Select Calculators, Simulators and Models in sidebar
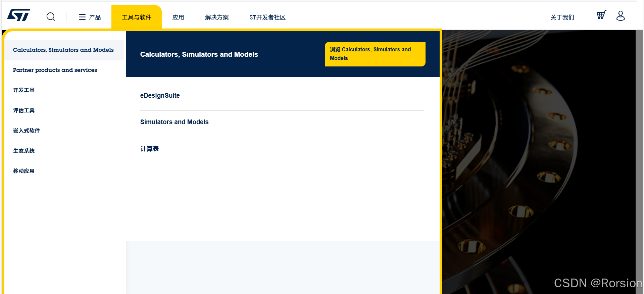The image size is (644, 294). (x=64, y=50)
